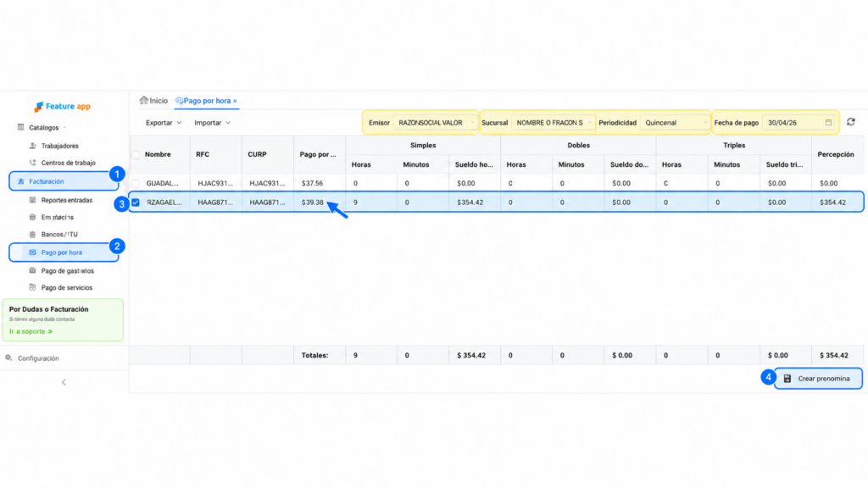
Task: Open Configuración settings
Action: (38, 358)
